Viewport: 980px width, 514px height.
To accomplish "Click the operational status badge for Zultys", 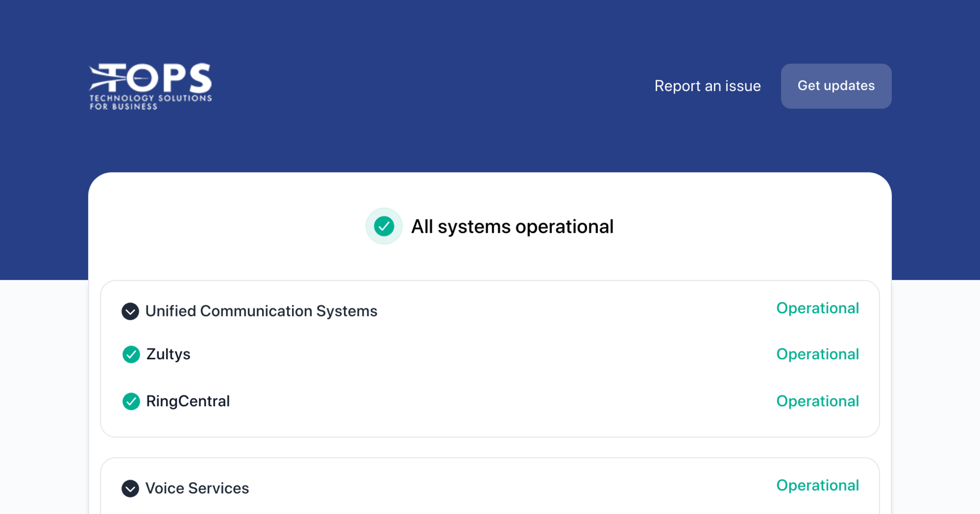I will click(x=818, y=354).
